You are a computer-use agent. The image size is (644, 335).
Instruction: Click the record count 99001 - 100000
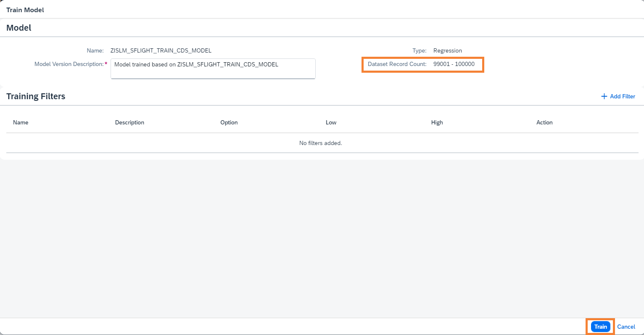[x=454, y=64]
